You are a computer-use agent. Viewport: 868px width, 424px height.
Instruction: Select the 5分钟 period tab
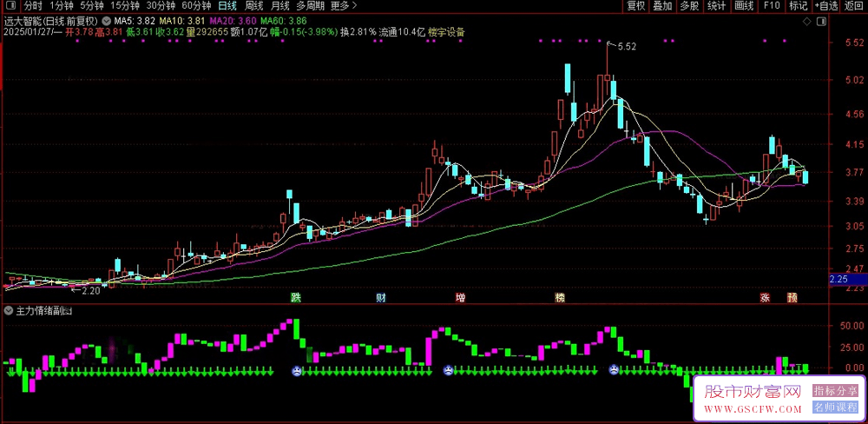(x=91, y=6)
